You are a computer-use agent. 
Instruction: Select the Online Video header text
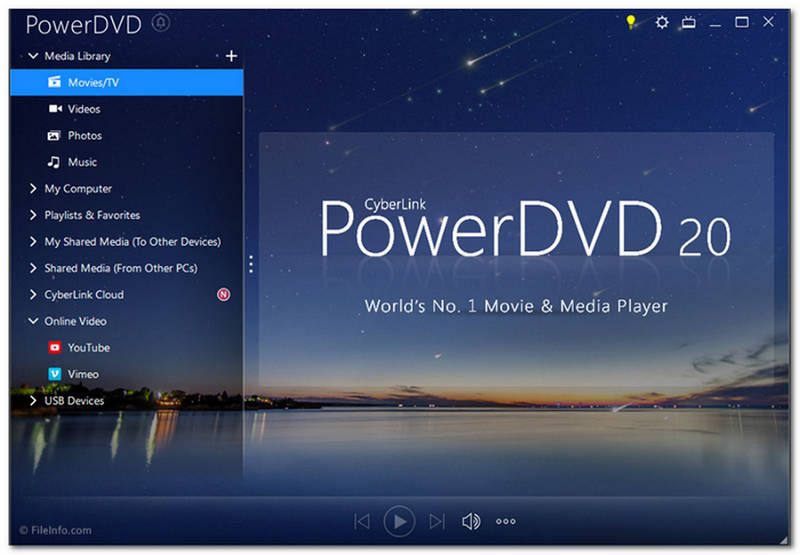[76, 321]
